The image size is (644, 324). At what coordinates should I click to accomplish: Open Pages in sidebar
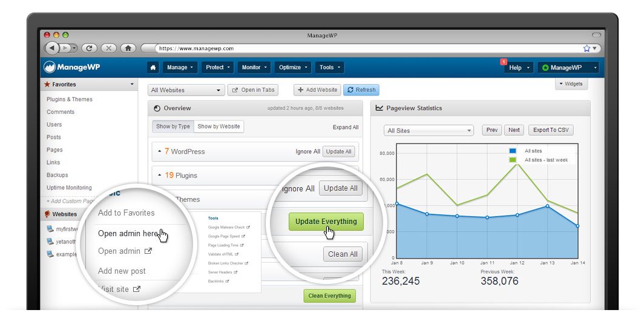(x=54, y=150)
